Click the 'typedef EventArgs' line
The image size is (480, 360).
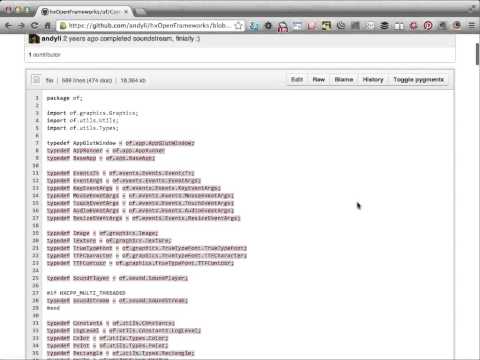pyautogui.click(x=124, y=180)
